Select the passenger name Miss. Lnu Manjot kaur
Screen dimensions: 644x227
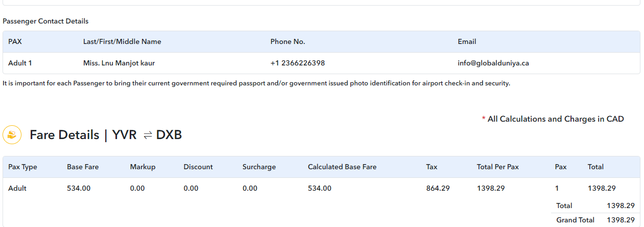119,63
